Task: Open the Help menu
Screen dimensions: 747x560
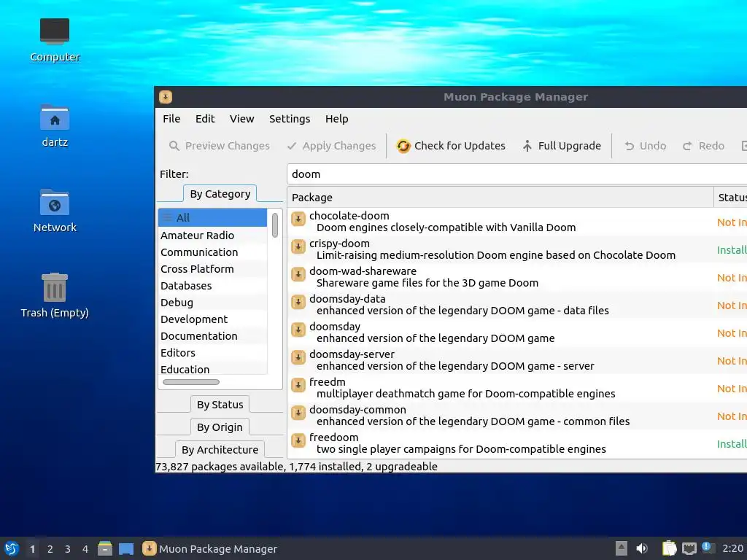Action: point(336,119)
